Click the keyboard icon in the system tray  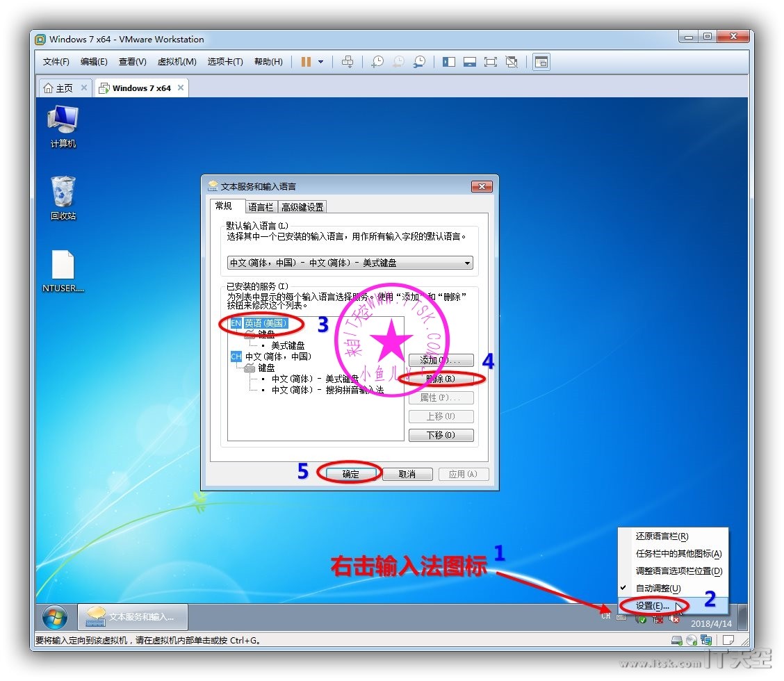click(621, 617)
